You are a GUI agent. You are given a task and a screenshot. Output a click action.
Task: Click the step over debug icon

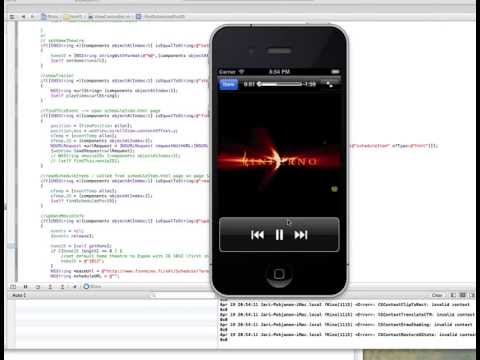pos(38,287)
